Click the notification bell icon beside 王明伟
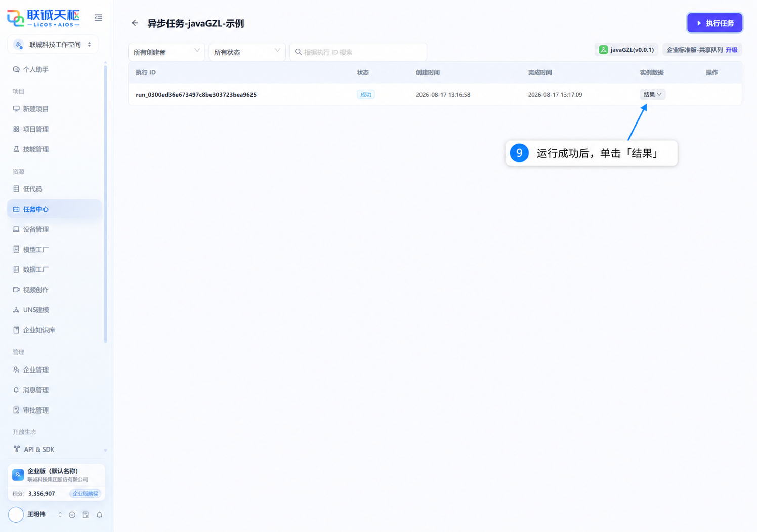Viewport: 757px width, 532px height. (100, 515)
